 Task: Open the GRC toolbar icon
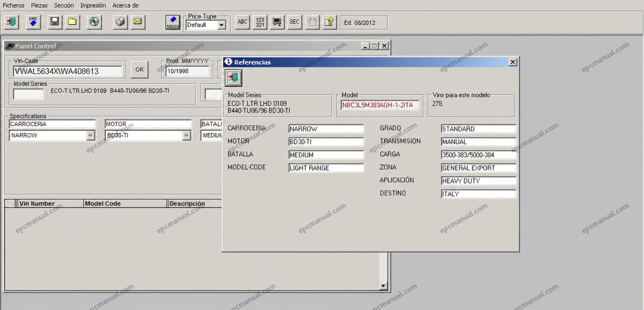[33, 22]
